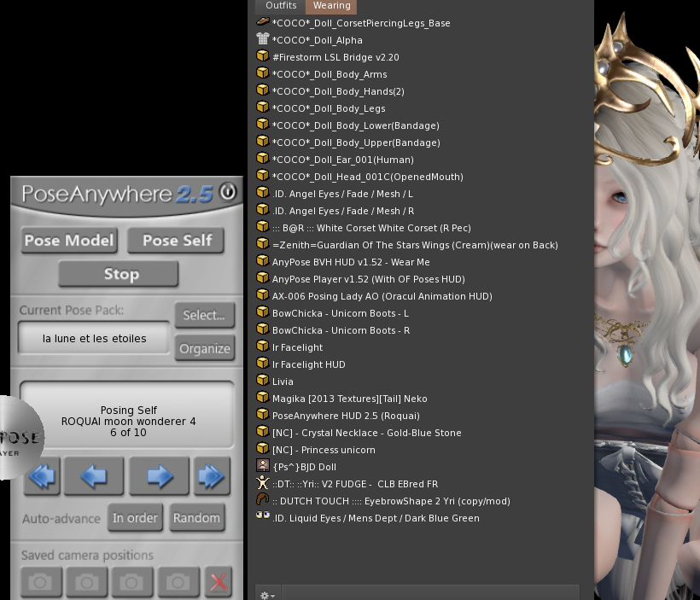The height and width of the screenshot is (600, 700).
Task: Select *COCO*_Doll_Alpha shirt icon
Action: pyautogui.click(x=263, y=39)
